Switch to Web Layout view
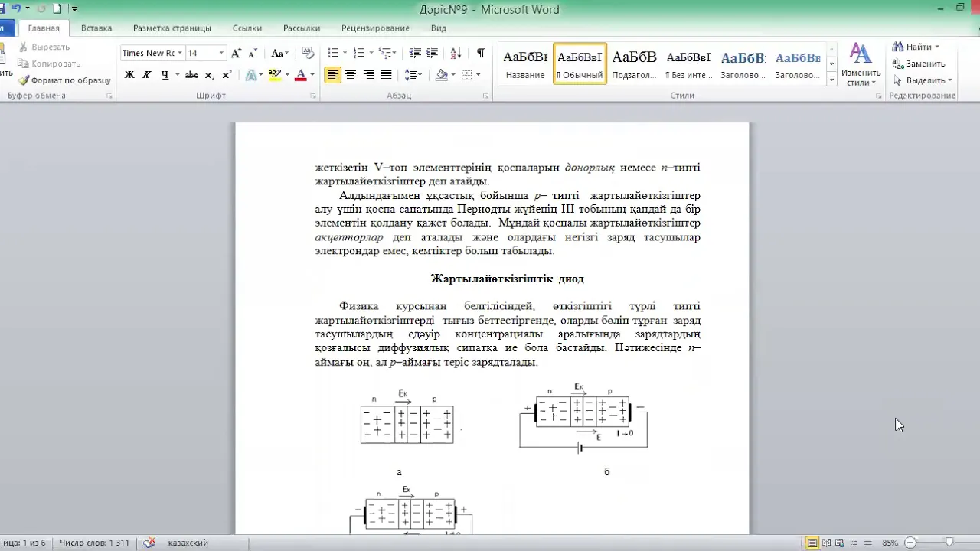The width and height of the screenshot is (980, 551). point(840,543)
